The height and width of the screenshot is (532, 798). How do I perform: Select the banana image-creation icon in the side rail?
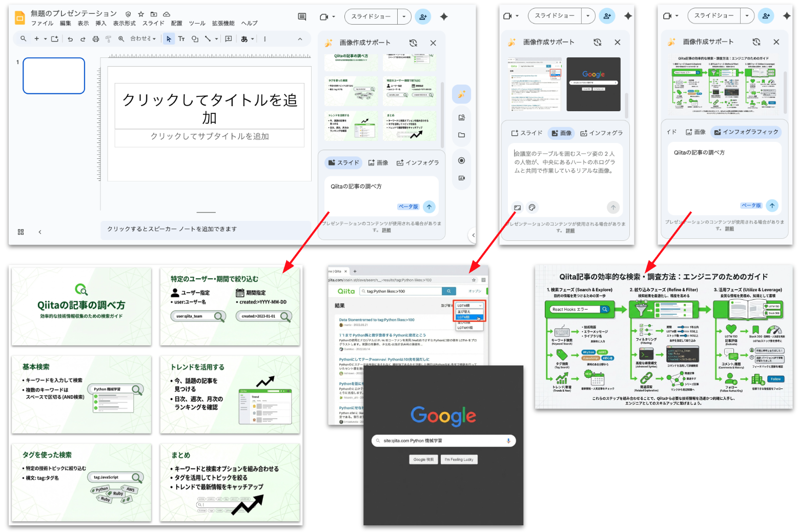coord(461,94)
